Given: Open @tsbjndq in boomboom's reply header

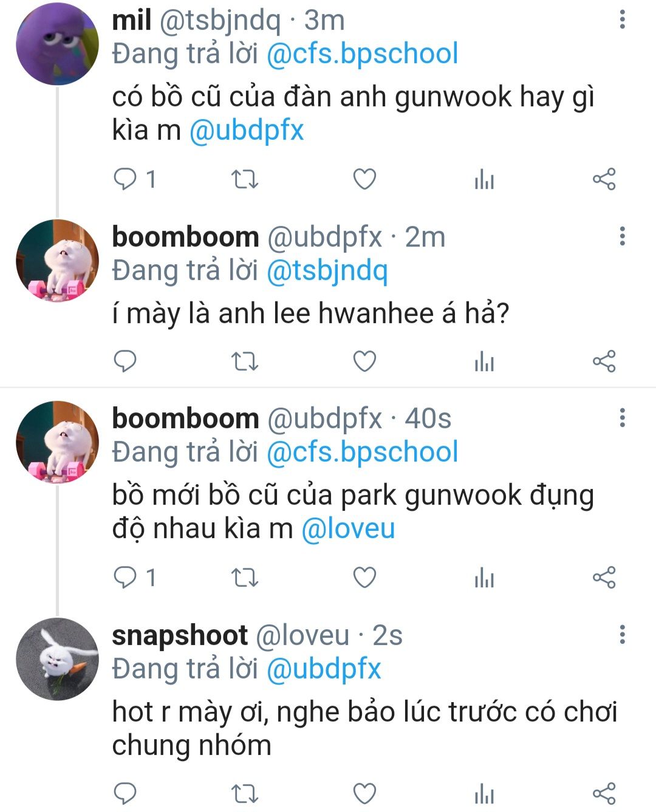Looking at the screenshot, I should [x=327, y=271].
